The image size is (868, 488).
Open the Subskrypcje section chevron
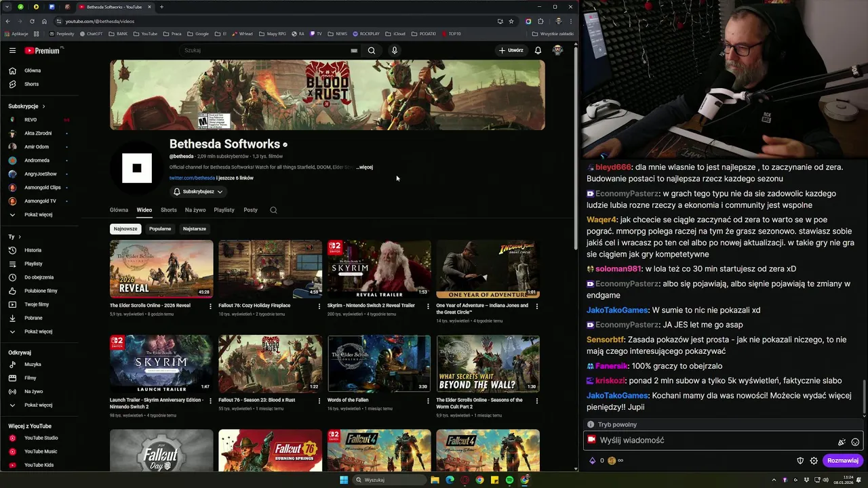pos(43,106)
